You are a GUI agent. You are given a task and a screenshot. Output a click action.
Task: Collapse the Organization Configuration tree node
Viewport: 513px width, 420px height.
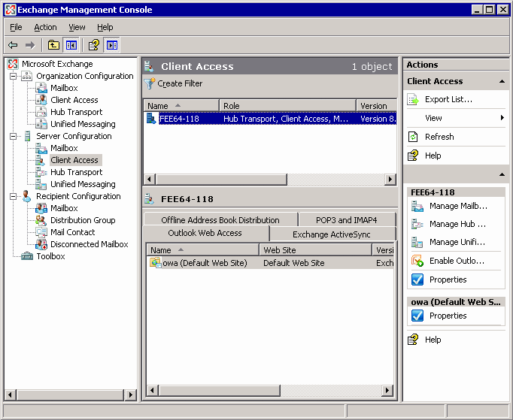pos(13,76)
